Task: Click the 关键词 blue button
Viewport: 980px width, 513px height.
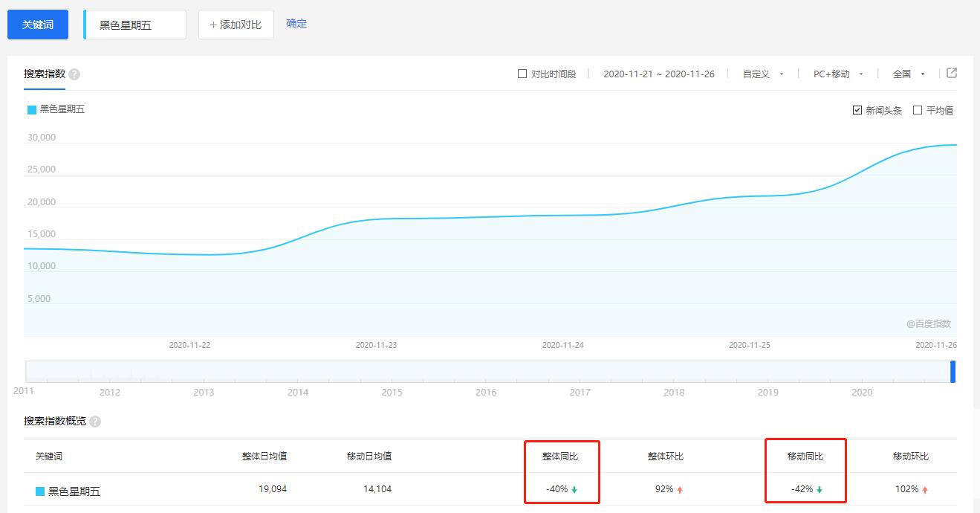Action: 38,25
